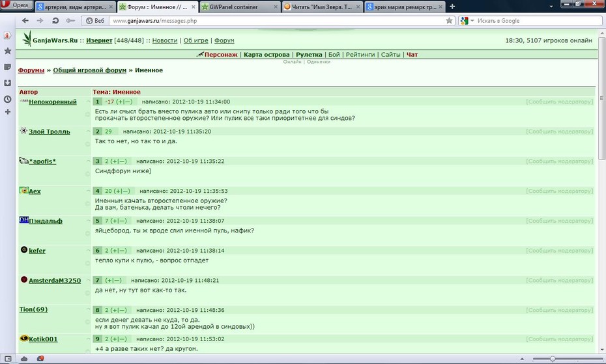Open Рейтинги in game menu
The height and width of the screenshot is (364, 606).
[x=360, y=55]
